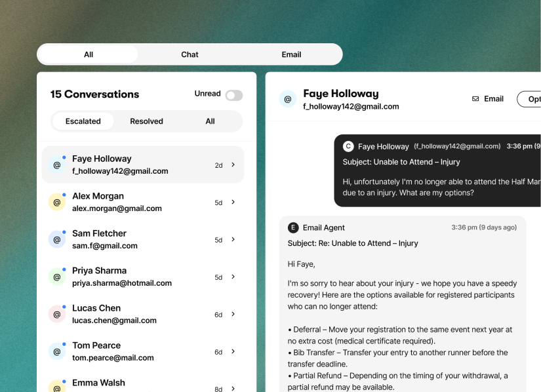Open Priya Sharma conversation chevron
The width and height of the screenshot is (541, 392).
tap(233, 277)
